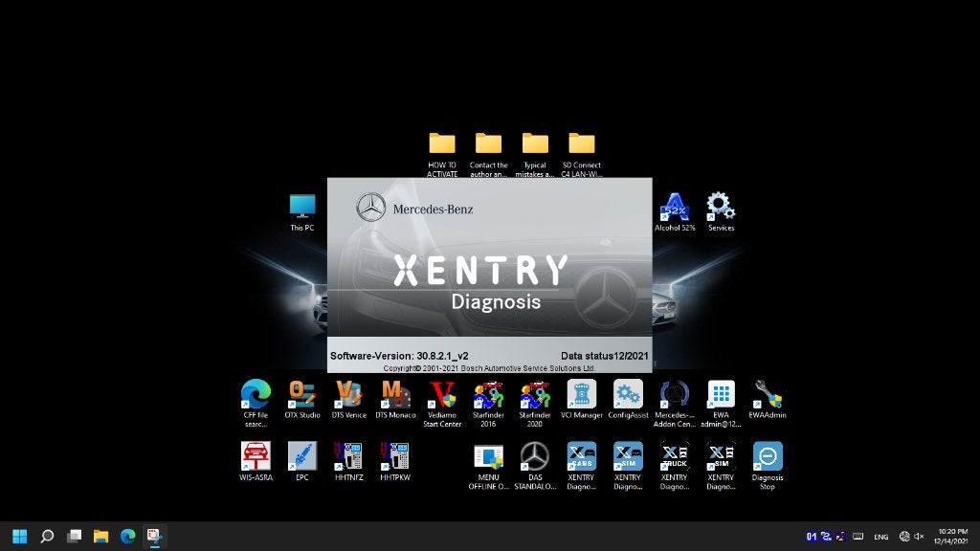Screen dimensions: 980x551
Task: Open WIS-ASRA desktop icon
Action: 256,461
